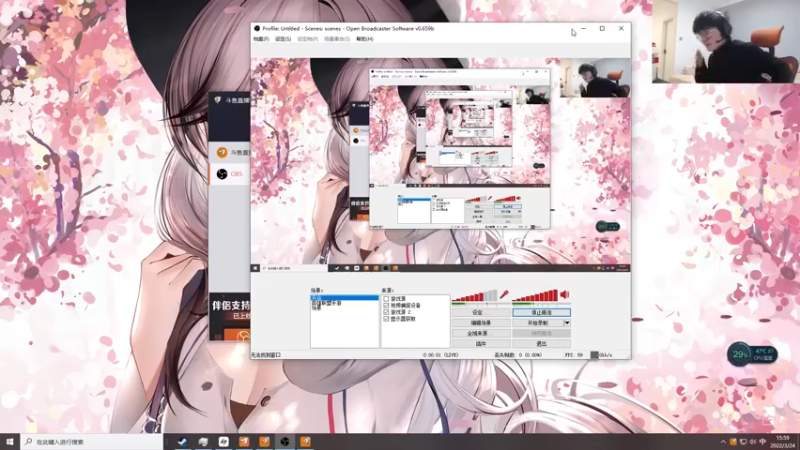Open the 档案(F) menu
Viewport: 800px width, 450px height.
click(x=261, y=39)
